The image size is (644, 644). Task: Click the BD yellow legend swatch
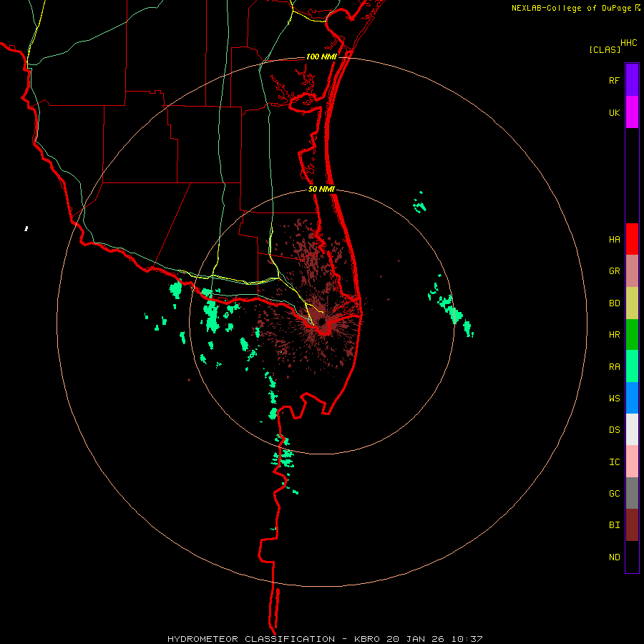click(x=632, y=303)
